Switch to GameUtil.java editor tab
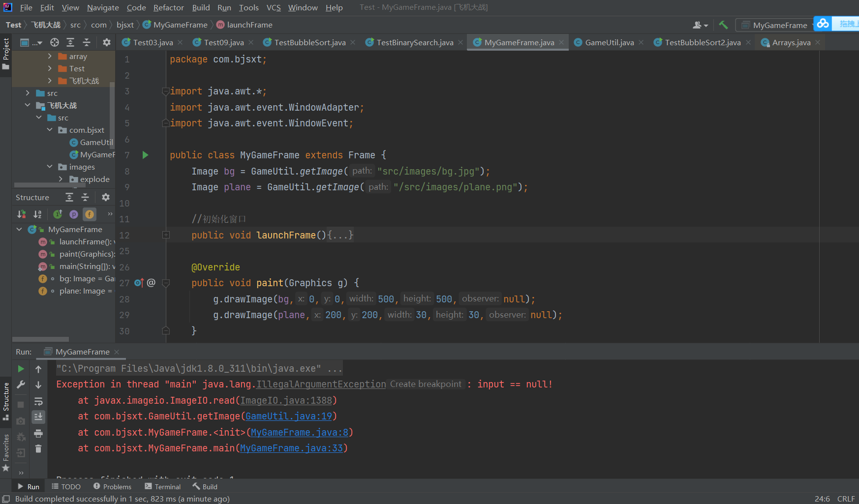The height and width of the screenshot is (504, 859). click(x=609, y=42)
